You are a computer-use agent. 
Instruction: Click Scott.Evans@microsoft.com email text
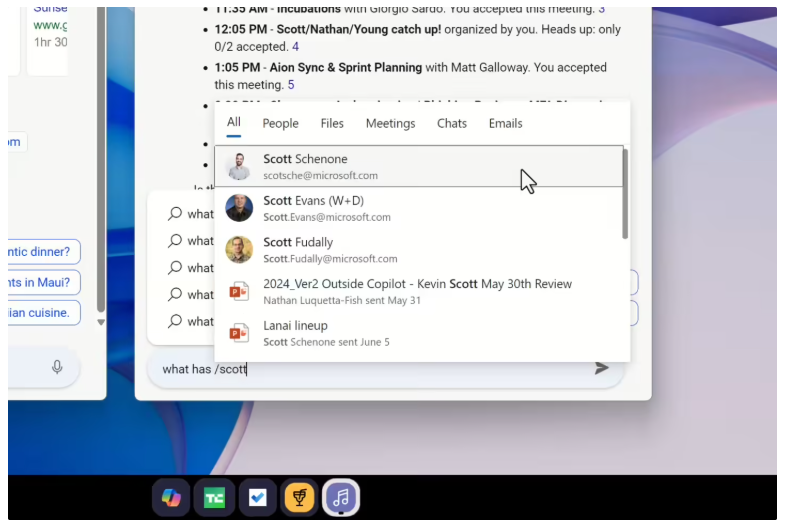tap(327, 217)
